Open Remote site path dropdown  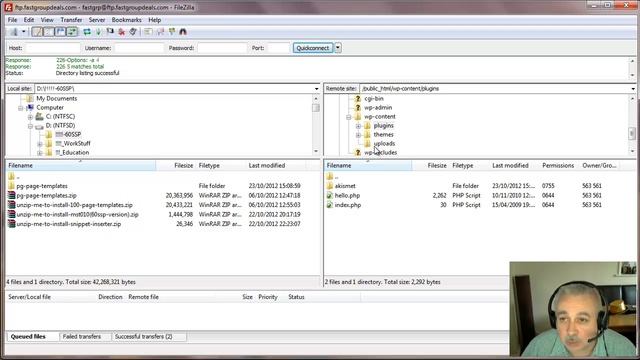[x=633, y=89]
